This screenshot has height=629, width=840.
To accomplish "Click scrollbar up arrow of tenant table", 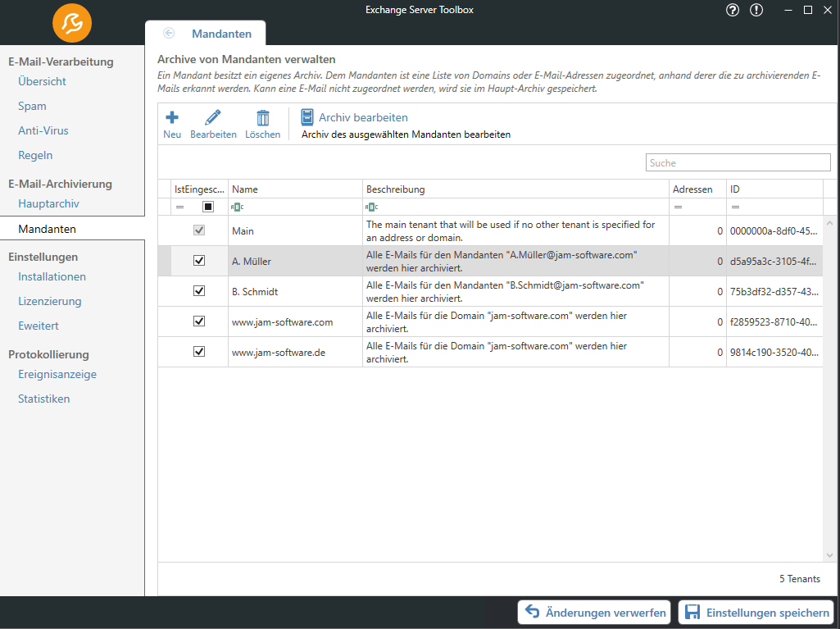I will (829, 222).
